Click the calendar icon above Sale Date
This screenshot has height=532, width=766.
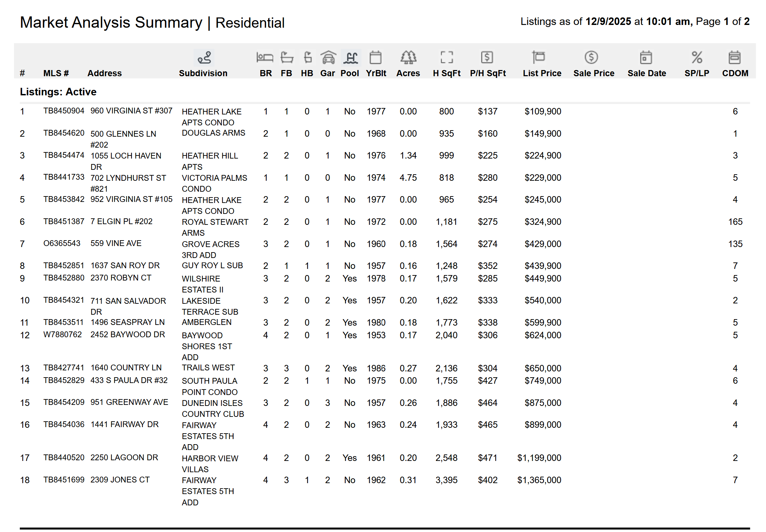tap(646, 57)
